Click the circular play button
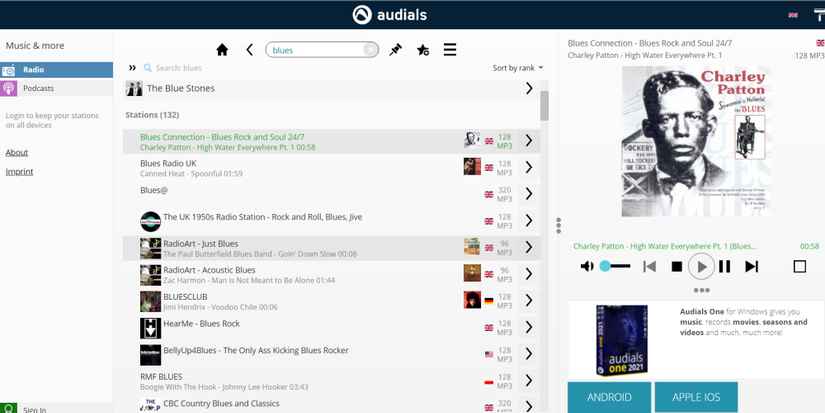This screenshot has height=413, width=825. tap(701, 266)
